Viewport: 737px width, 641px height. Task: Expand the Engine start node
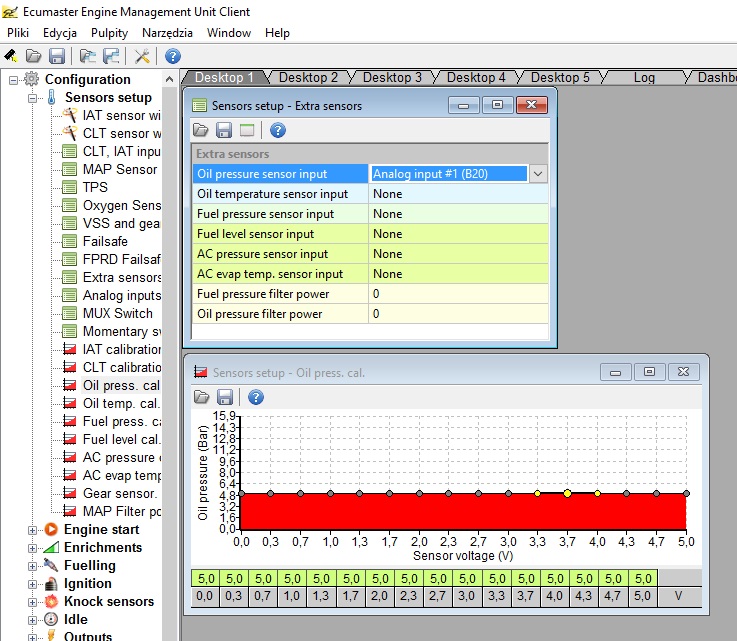pos(32,530)
